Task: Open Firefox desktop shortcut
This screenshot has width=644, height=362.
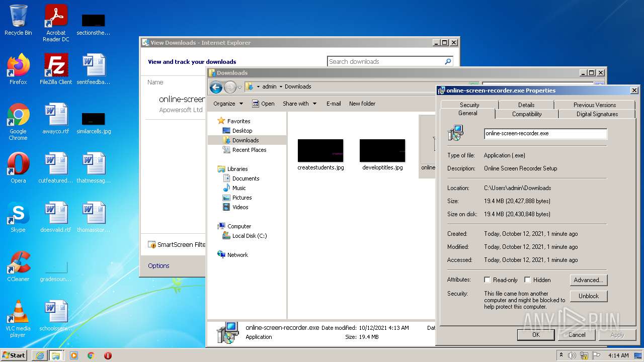Action: 18,69
